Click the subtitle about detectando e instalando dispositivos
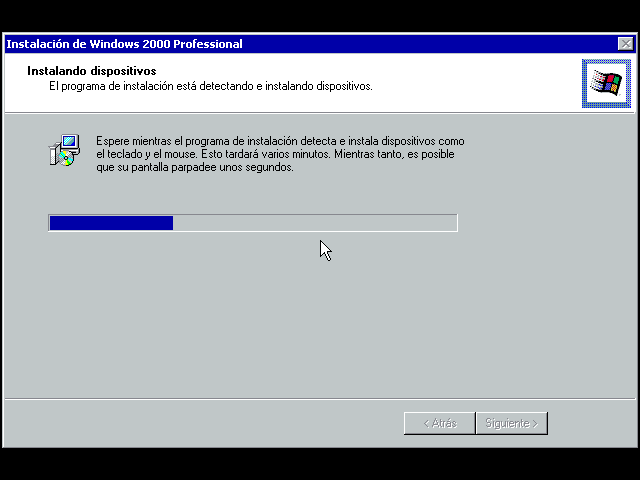The image size is (640, 480). pyautogui.click(x=211, y=86)
